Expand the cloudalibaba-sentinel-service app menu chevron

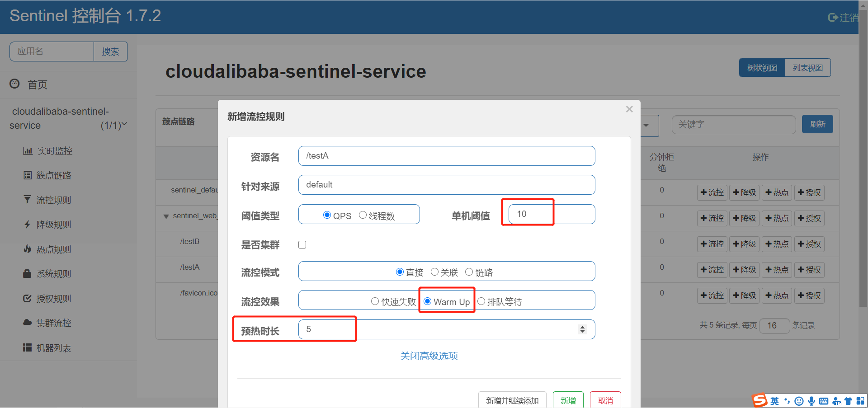pyautogui.click(x=124, y=124)
